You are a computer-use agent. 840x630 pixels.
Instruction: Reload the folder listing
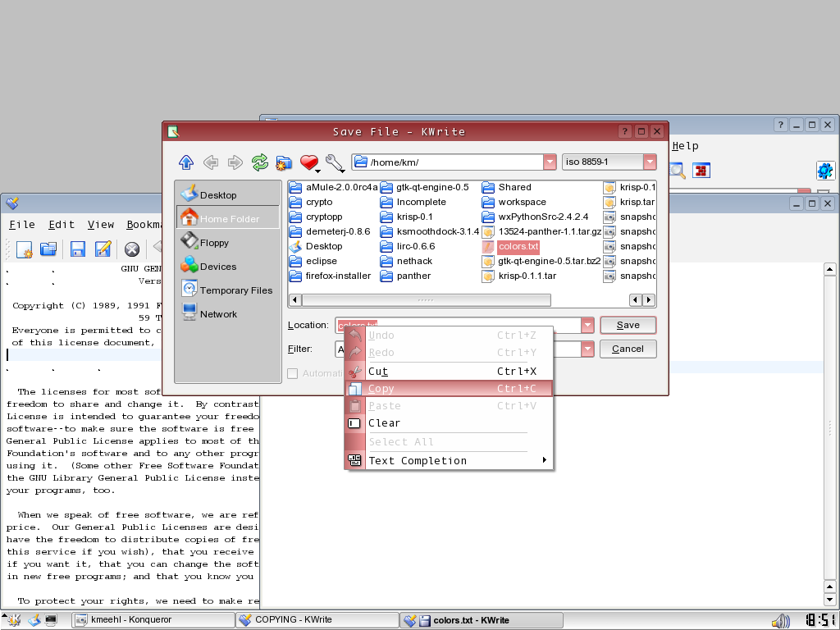pos(260,162)
